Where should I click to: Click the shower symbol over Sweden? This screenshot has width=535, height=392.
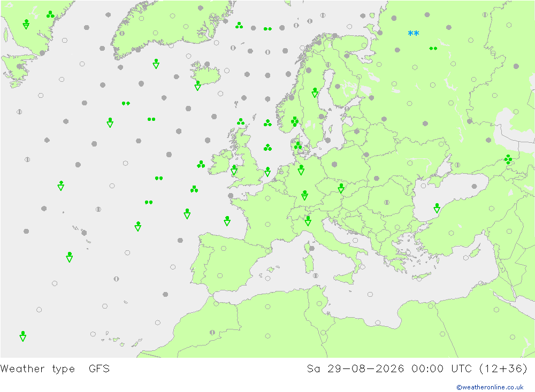tap(315, 93)
